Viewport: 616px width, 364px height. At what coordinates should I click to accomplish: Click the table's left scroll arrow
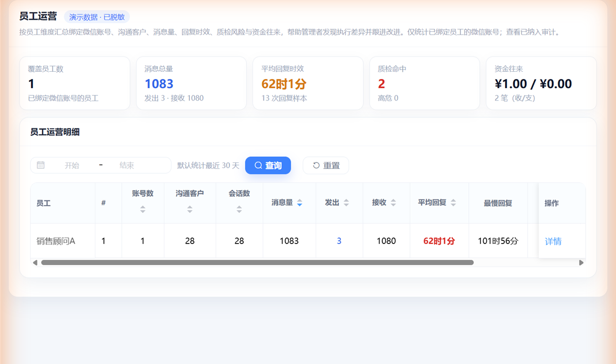(x=35, y=262)
